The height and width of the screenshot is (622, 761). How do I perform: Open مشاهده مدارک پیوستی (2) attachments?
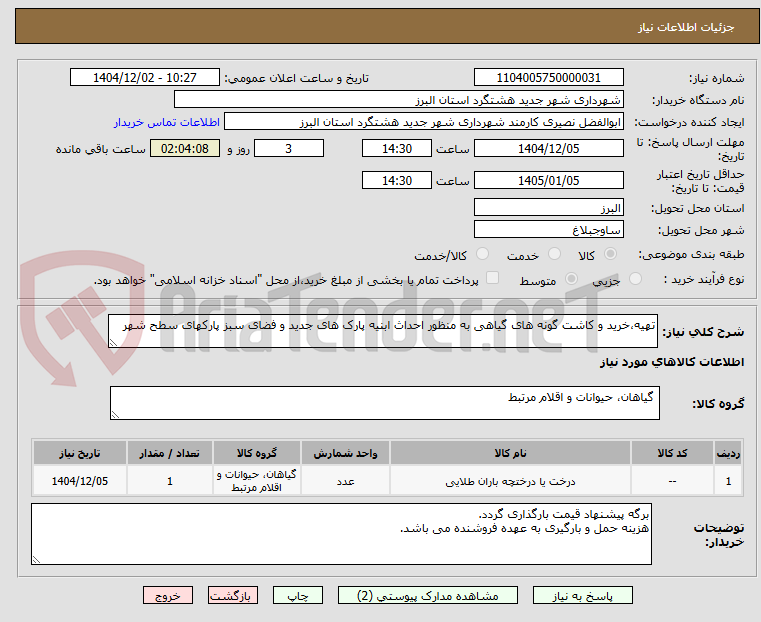pos(428,595)
